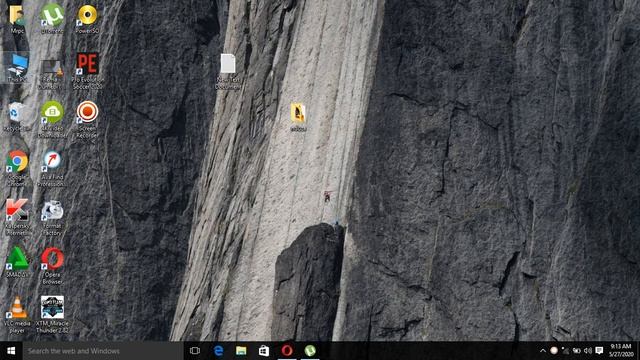Select the Opera Browser desktop shortcut
Screen dimensions: 640x360
point(52,265)
